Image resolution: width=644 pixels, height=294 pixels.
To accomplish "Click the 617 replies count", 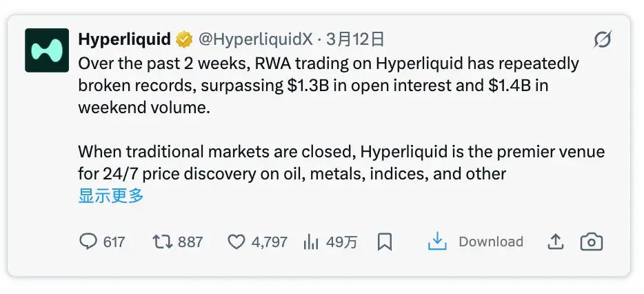I will tap(114, 242).
